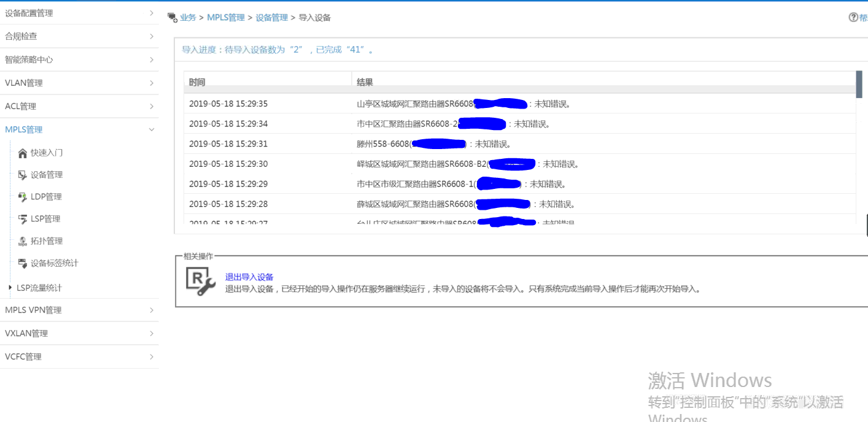
Task: Select row with time 2019-05-18 15:29:28
Action: click(x=519, y=204)
